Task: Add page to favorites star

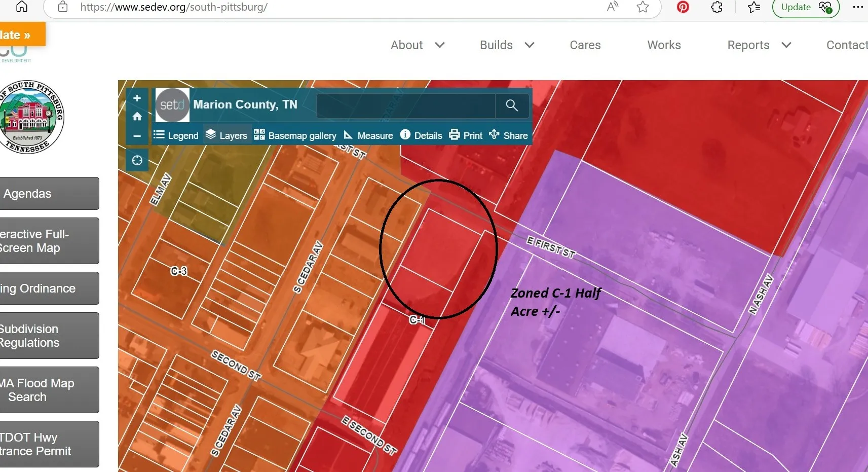Action: pos(643,7)
